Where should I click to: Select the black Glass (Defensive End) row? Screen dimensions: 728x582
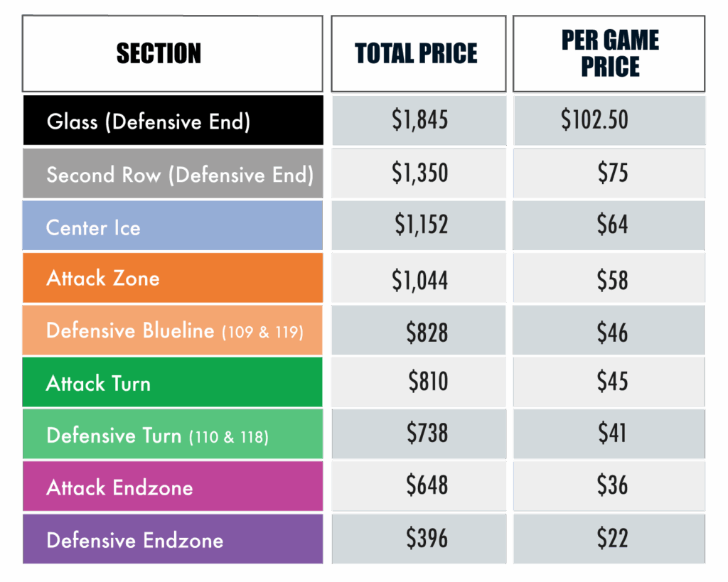pos(173,121)
